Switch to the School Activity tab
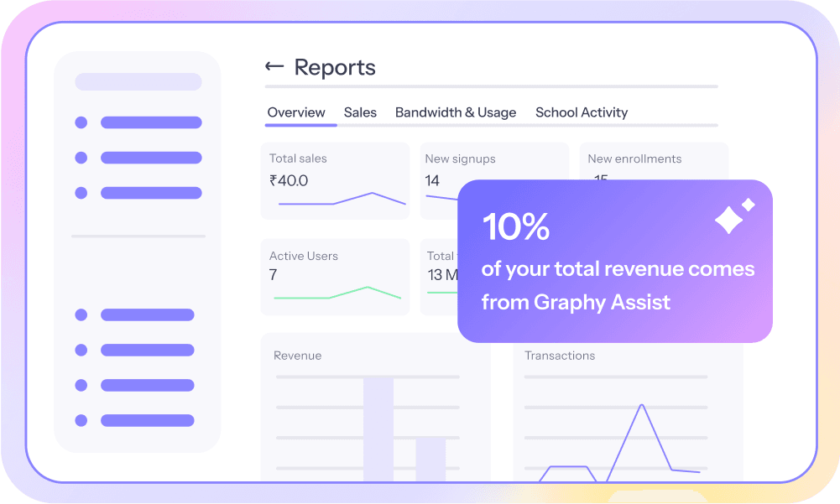 (x=582, y=112)
